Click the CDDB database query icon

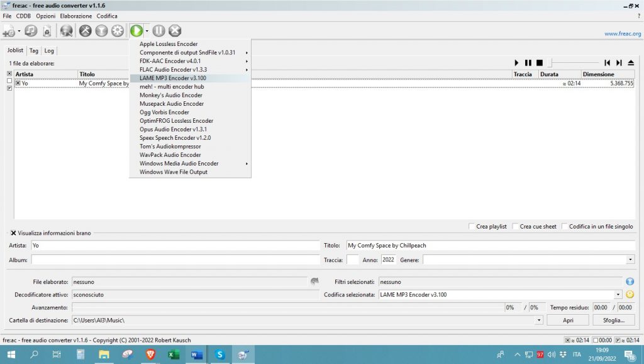(x=66, y=30)
